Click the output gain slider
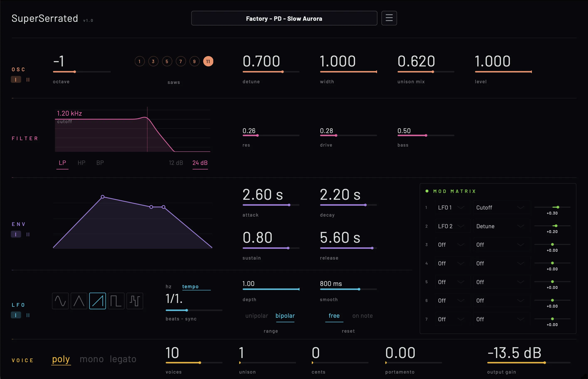 [529, 363]
